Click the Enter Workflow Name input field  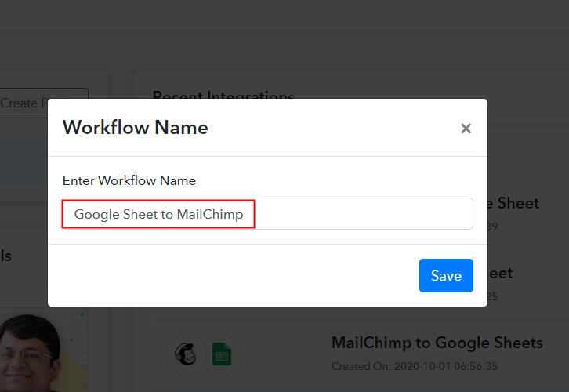(x=362, y=214)
